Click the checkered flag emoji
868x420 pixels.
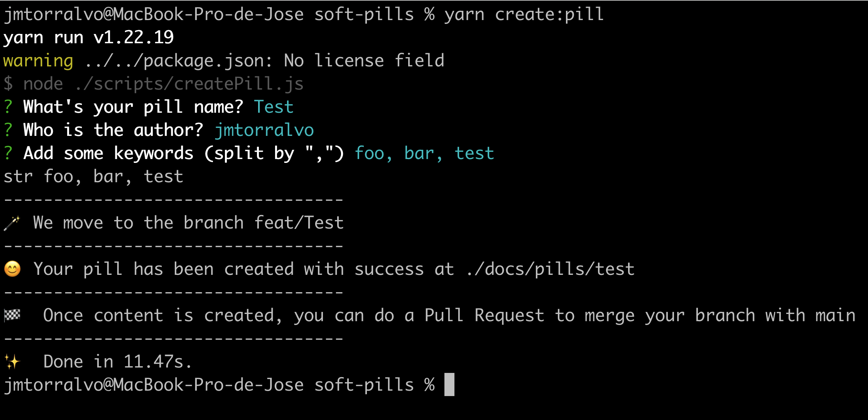tap(12, 315)
